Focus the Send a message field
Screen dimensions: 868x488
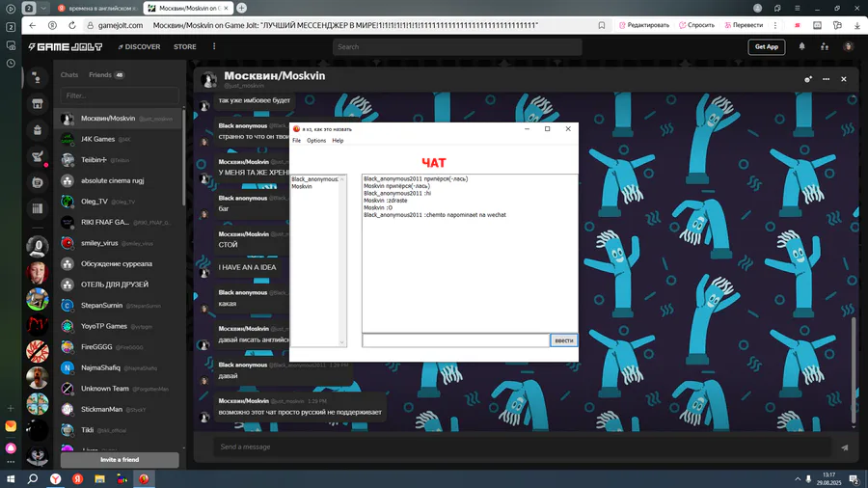point(523,447)
